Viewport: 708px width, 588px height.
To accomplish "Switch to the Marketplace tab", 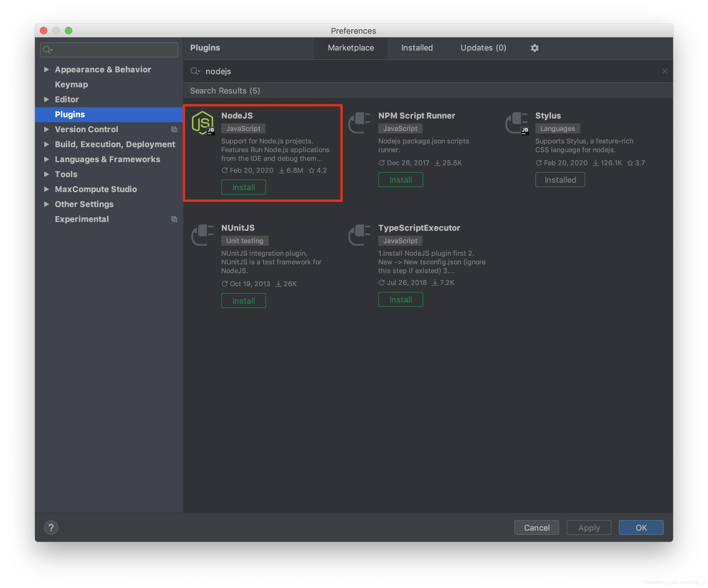I will (351, 48).
